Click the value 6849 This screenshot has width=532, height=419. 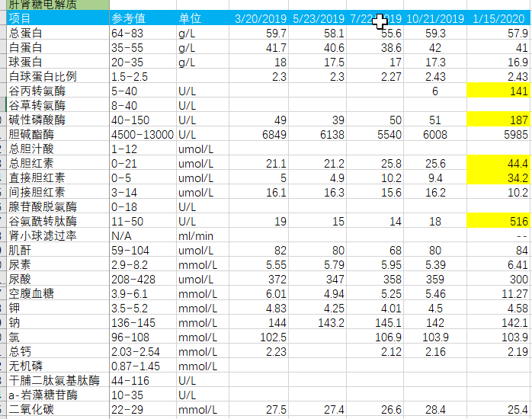pyautogui.click(x=274, y=135)
